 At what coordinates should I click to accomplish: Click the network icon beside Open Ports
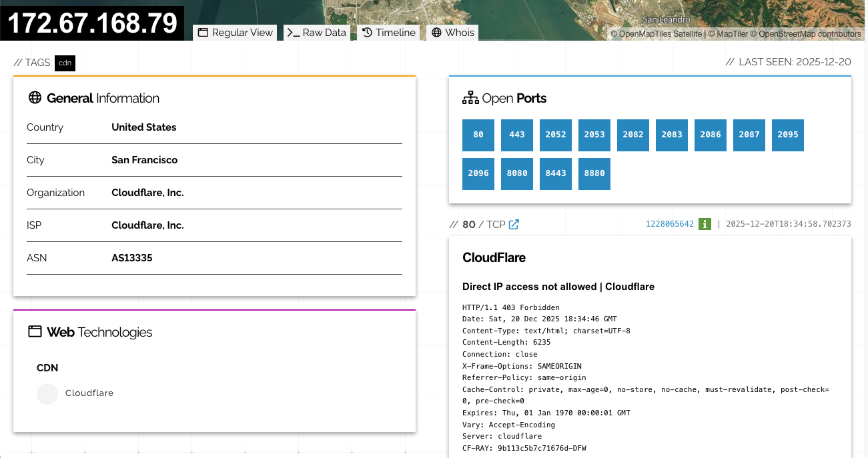[x=470, y=98]
